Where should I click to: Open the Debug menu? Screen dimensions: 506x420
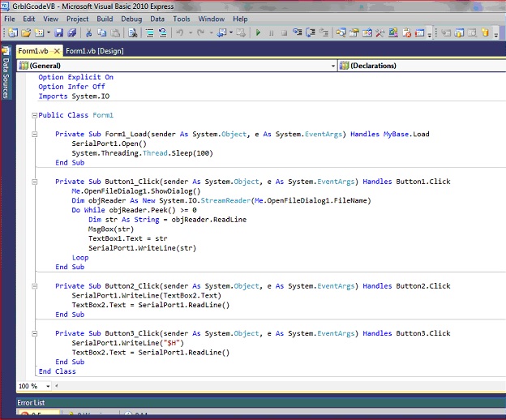pos(131,18)
